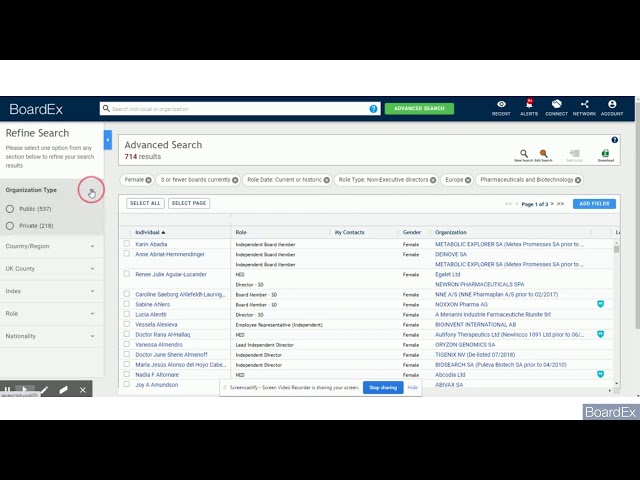Select the Public organization type

[10, 209]
